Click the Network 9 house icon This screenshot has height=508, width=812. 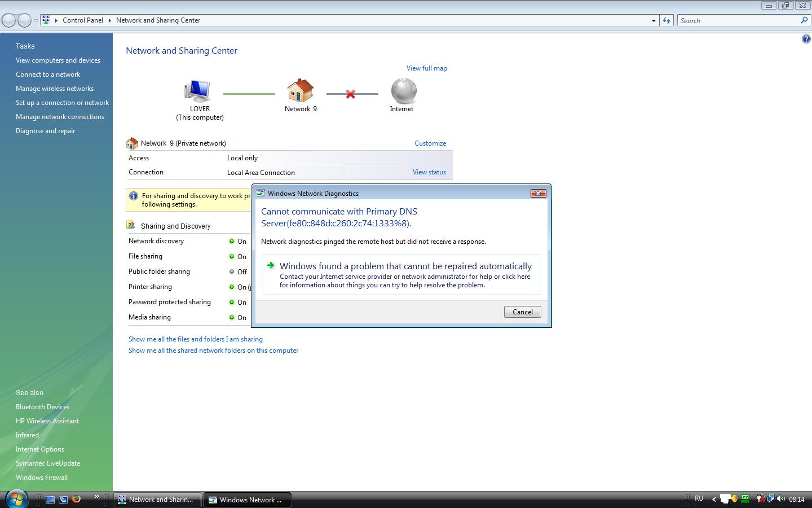click(300, 91)
